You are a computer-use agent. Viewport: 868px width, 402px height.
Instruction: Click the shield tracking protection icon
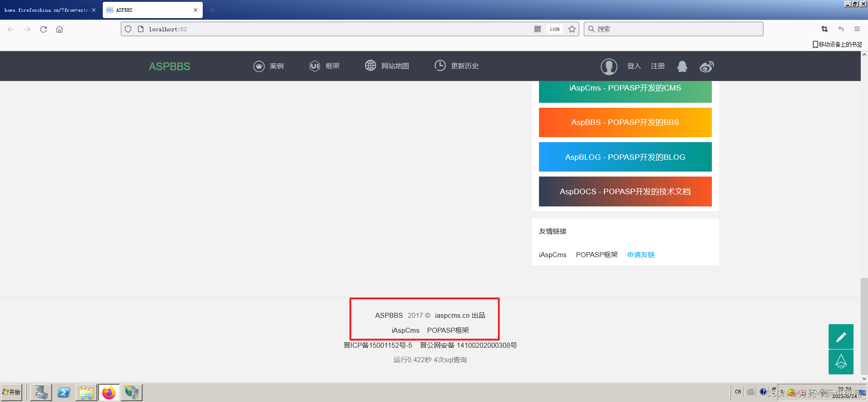point(128,29)
